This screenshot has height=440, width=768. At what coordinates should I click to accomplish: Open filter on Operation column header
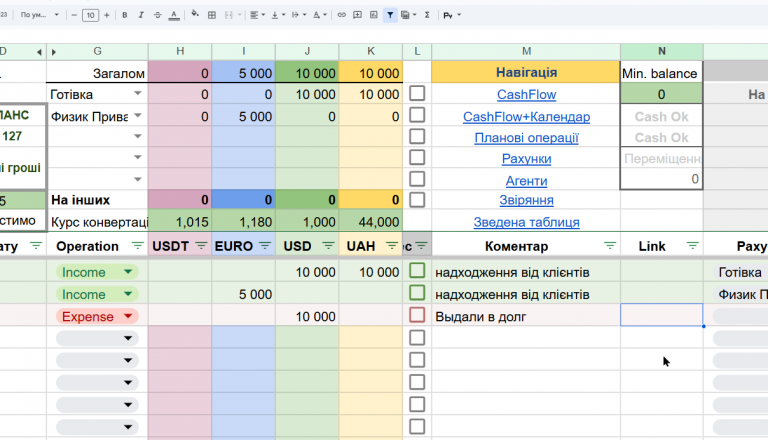click(138, 245)
